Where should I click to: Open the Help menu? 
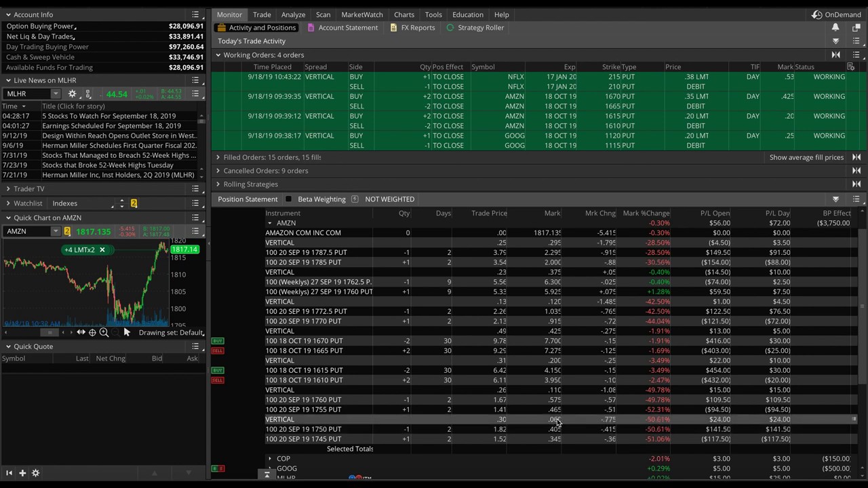(x=502, y=14)
